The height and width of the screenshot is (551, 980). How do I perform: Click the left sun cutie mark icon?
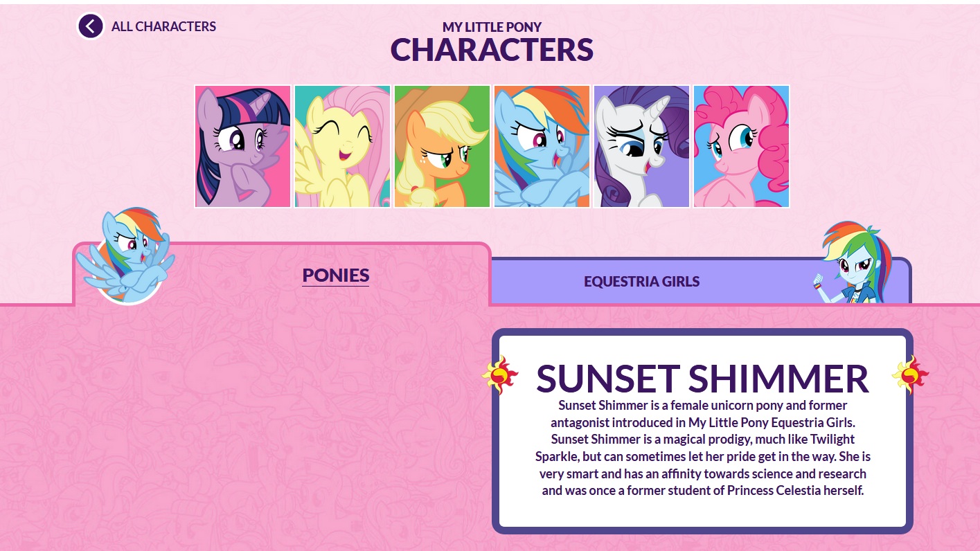500,374
